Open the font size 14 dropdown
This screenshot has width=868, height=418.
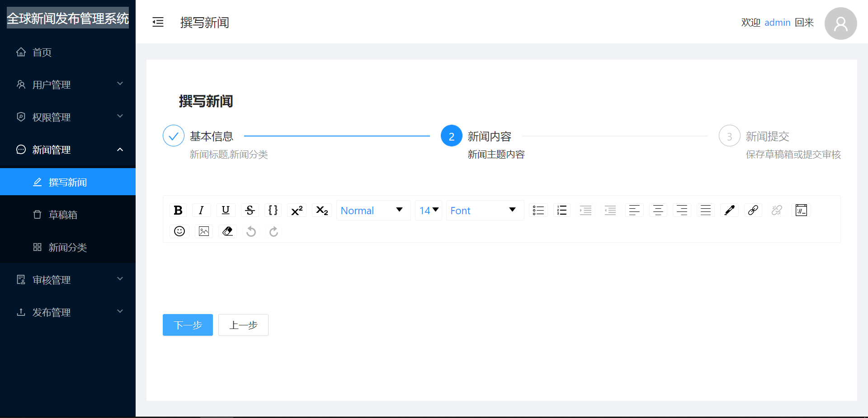tap(429, 210)
